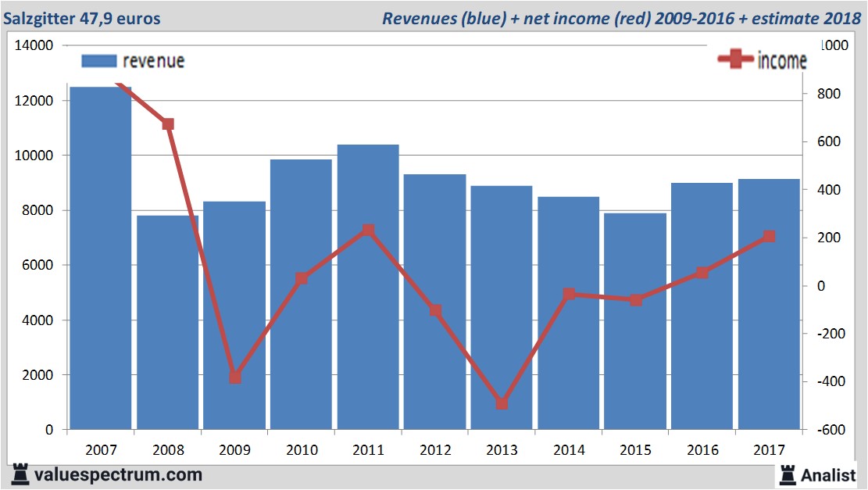Click the 10000 left axis label

point(34,156)
